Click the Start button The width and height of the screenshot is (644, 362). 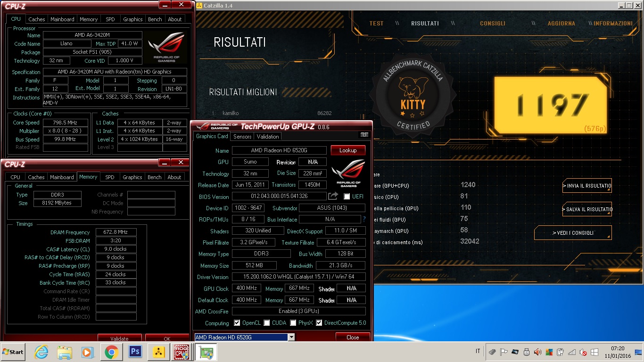(x=14, y=352)
